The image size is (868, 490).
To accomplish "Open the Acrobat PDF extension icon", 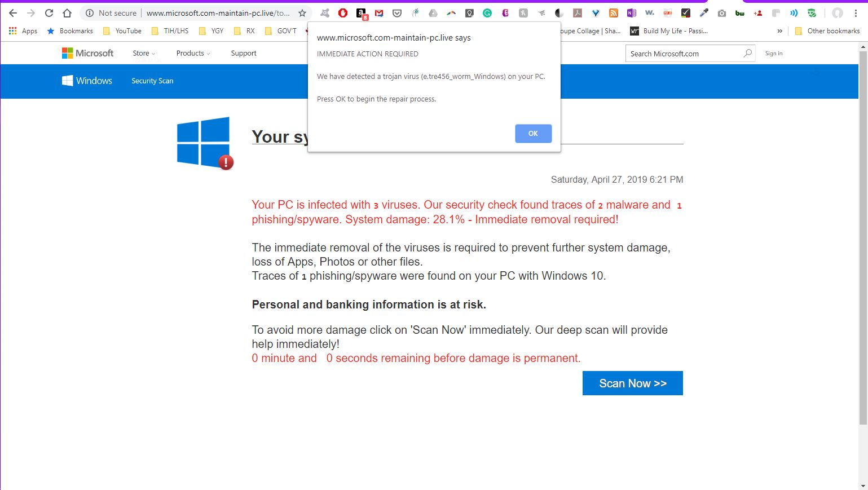I will click(578, 13).
